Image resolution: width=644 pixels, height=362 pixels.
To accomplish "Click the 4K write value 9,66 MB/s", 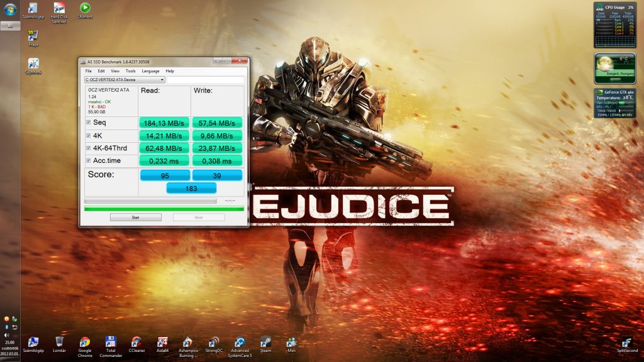I will point(217,136).
